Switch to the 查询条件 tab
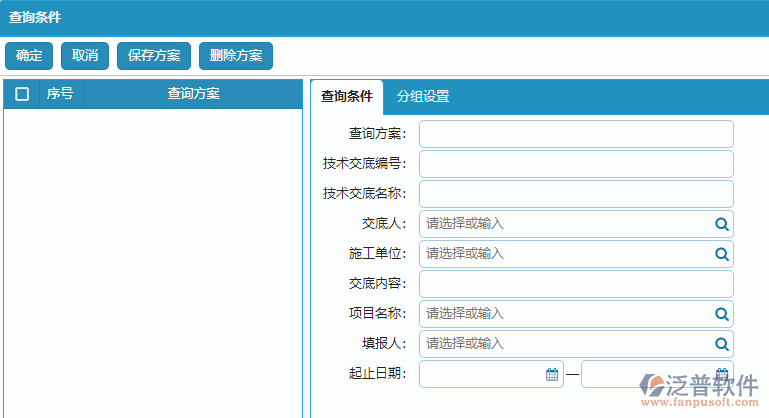This screenshot has height=418, width=769. tap(347, 97)
